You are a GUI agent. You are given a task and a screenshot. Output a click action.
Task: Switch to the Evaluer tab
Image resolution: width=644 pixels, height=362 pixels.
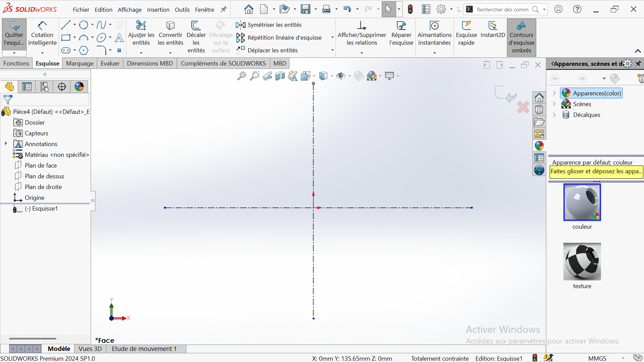tap(110, 63)
